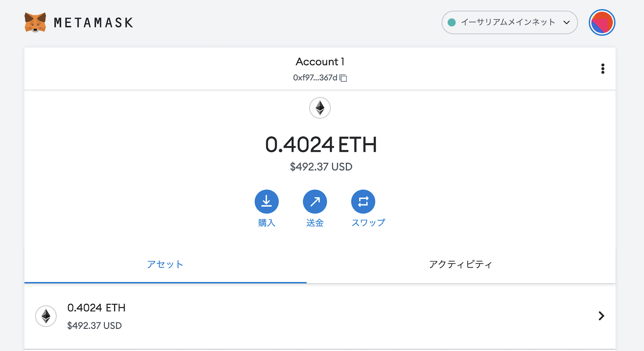Switch to the アクティビティ tab
The width and height of the screenshot is (644, 351).
click(461, 264)
